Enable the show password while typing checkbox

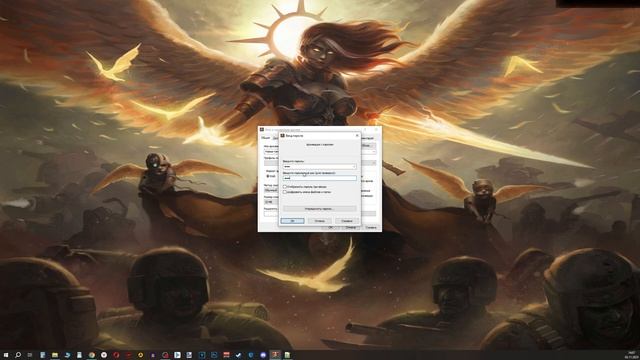point(285,187)
